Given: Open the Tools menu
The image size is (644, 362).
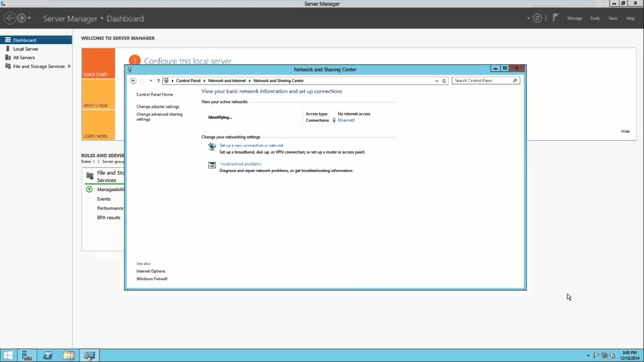Looking at the screenshot, I should [x=595, y=18].
